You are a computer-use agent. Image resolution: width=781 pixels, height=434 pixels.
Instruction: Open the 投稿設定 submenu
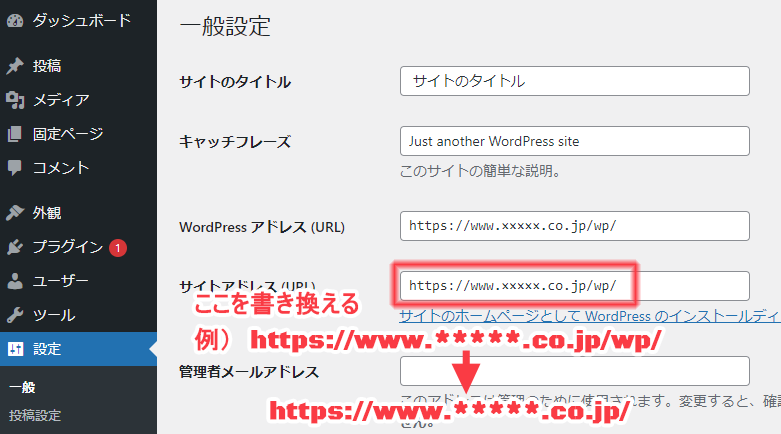(35, 416)
